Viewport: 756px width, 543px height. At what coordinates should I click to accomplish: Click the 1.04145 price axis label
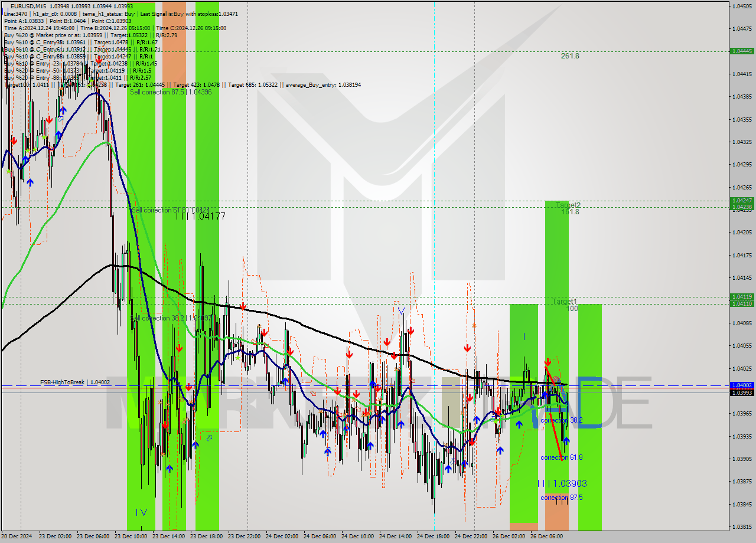point(742,277)
